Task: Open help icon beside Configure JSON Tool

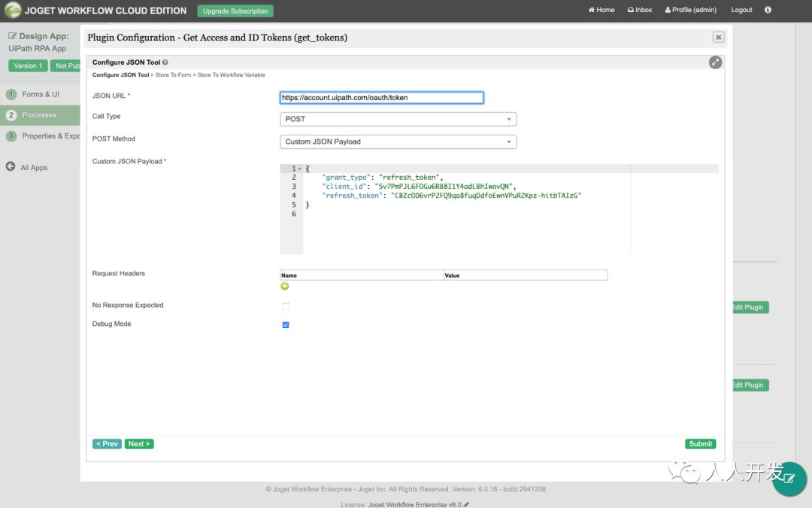Action: (x=165, y=62)
